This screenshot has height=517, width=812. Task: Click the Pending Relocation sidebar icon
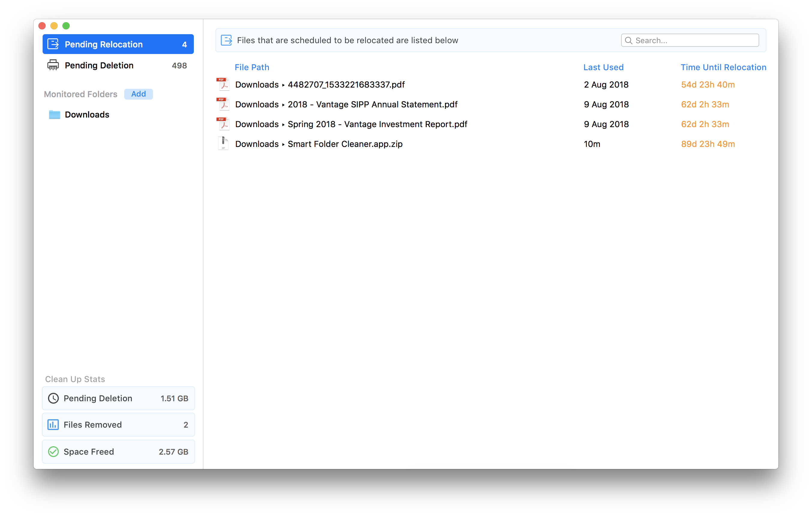[54, 44]
